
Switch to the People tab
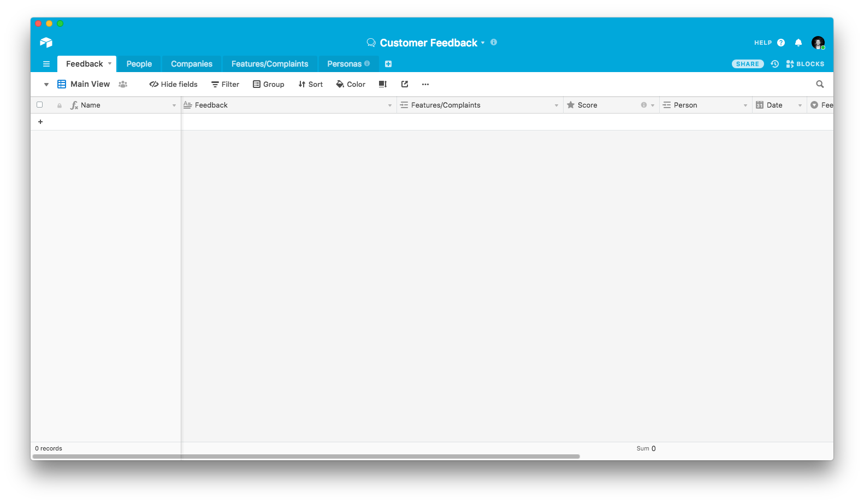tap(139, 64)
